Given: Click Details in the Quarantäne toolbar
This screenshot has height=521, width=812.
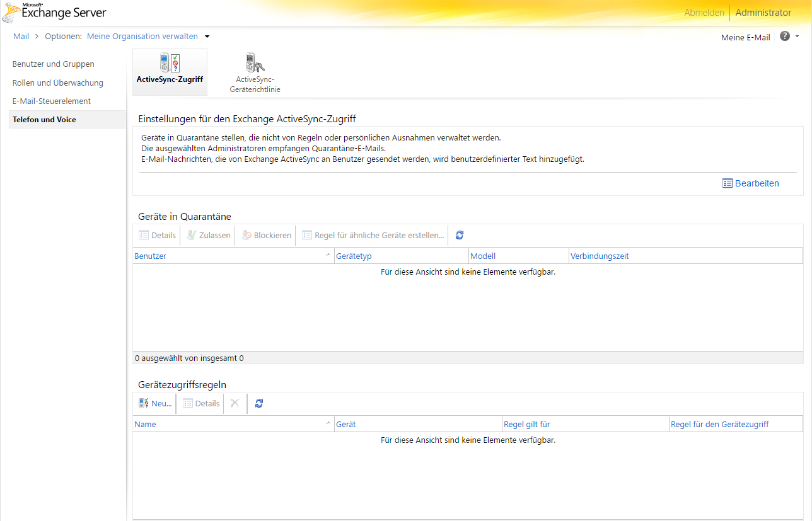Looking at the screenshot, I should tap(158, 235).
